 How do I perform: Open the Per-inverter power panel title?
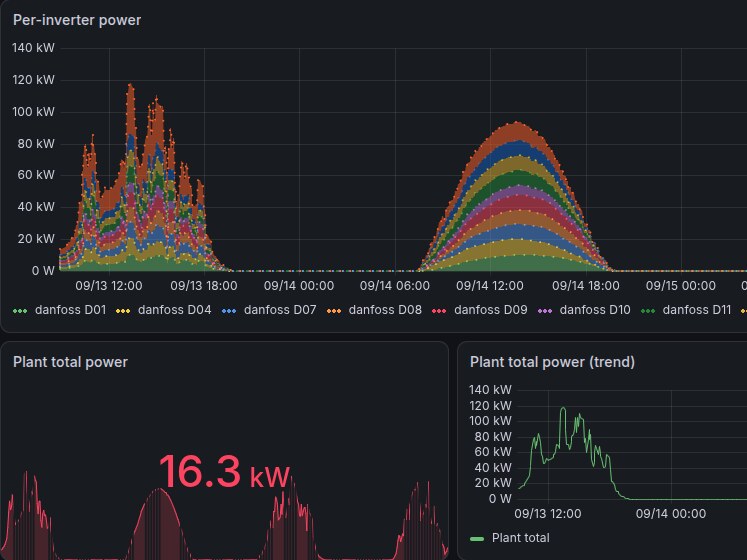coord(77,20)
